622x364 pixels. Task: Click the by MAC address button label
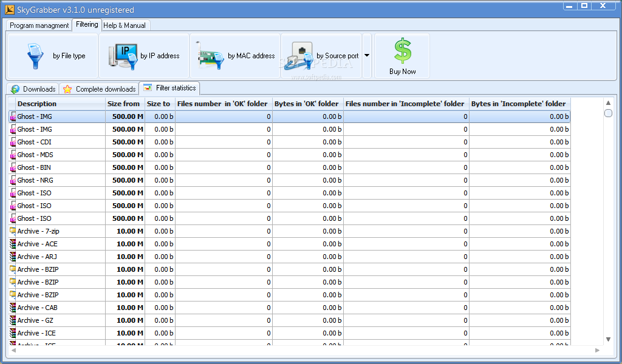[251, 56]
